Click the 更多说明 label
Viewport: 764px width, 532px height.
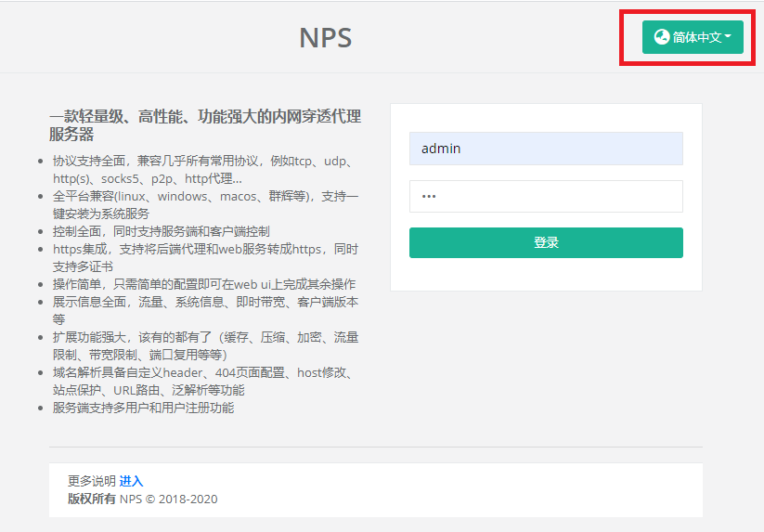click(92, 481)
